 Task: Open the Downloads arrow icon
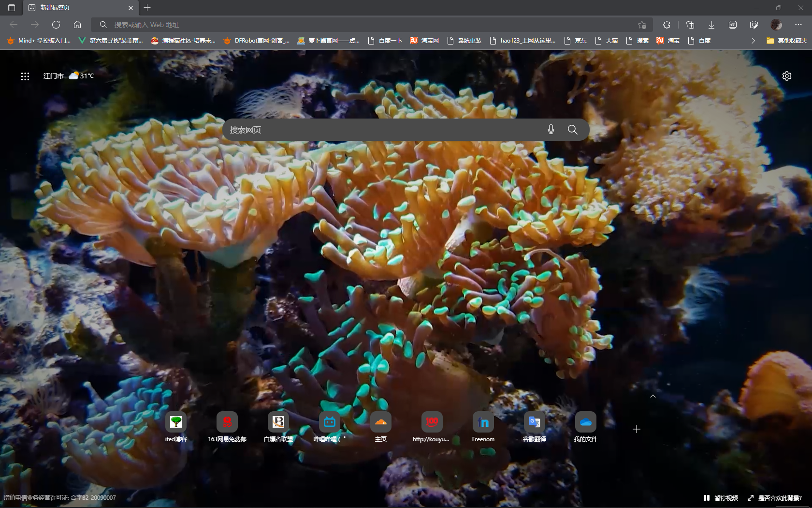click(x=711, y=25)
